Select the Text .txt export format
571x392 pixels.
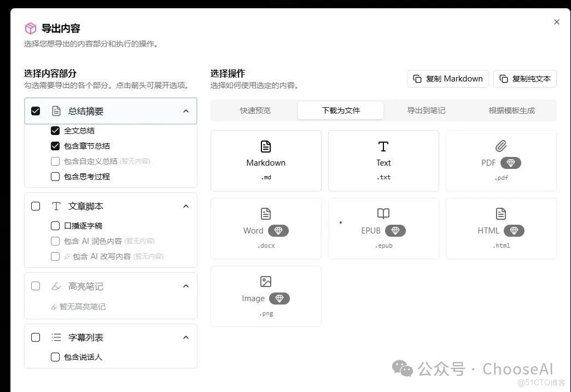(x=383, y=160)
